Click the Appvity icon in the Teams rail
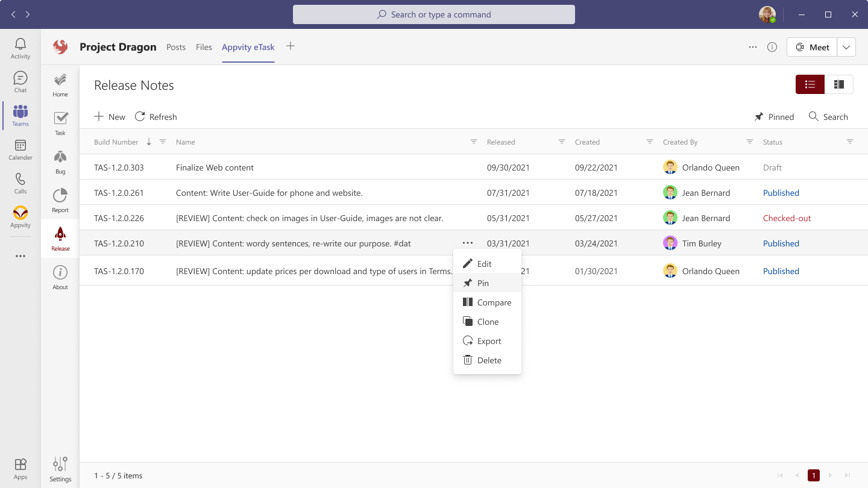This screenshot has height=488, width=868. click(x=20, y=217)
